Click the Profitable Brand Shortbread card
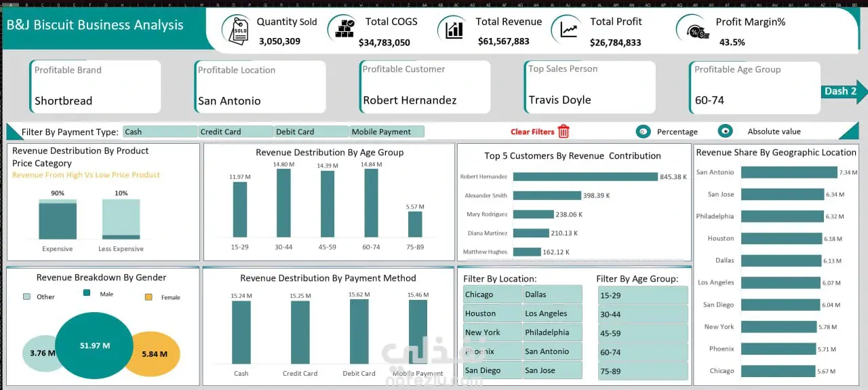 point(95,86)
